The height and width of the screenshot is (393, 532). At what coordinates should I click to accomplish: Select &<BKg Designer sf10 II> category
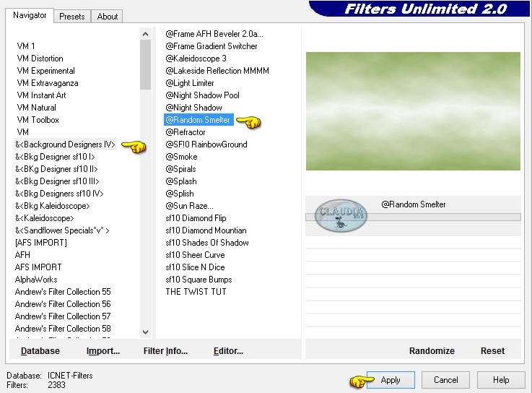[x=56, y=169]
